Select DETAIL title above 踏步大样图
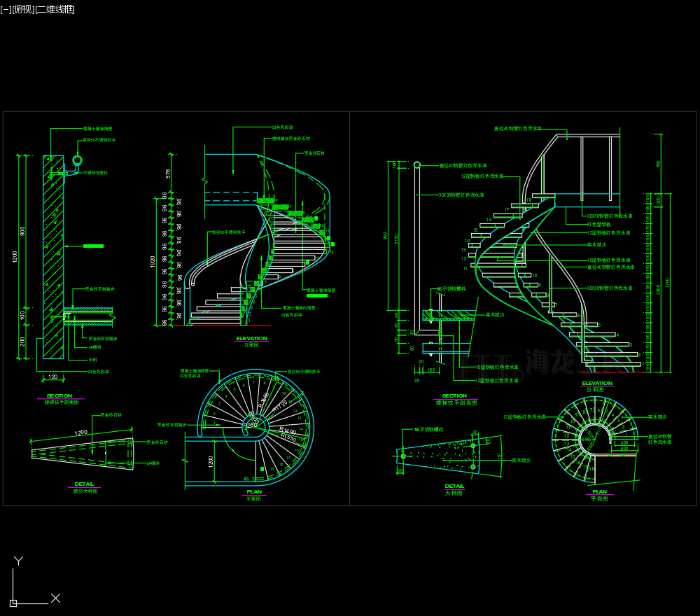Screen dimensions: 700x616 [x=84, y=484]
